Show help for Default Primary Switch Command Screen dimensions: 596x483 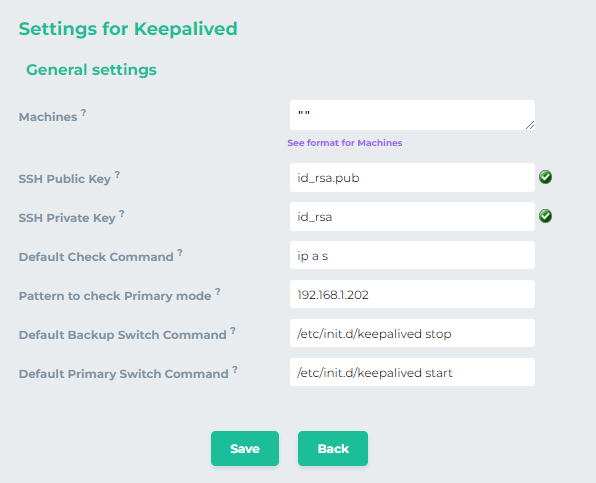point(235,370)
